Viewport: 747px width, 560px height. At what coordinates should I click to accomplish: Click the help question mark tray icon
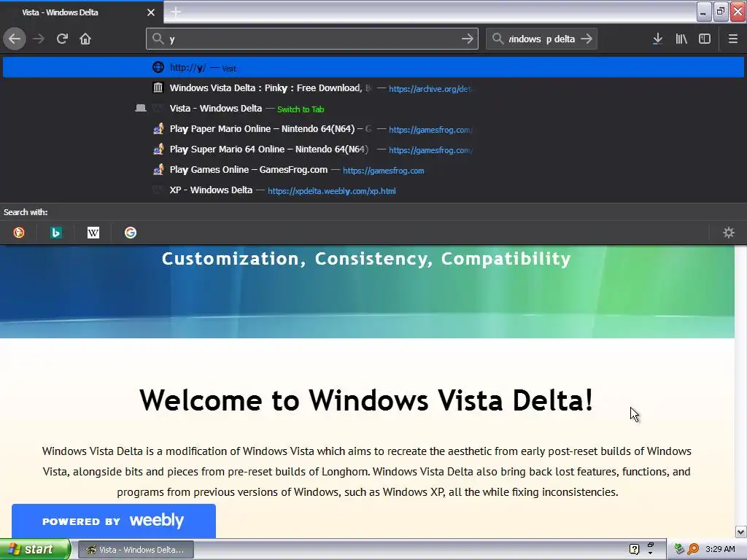(634, 550)
